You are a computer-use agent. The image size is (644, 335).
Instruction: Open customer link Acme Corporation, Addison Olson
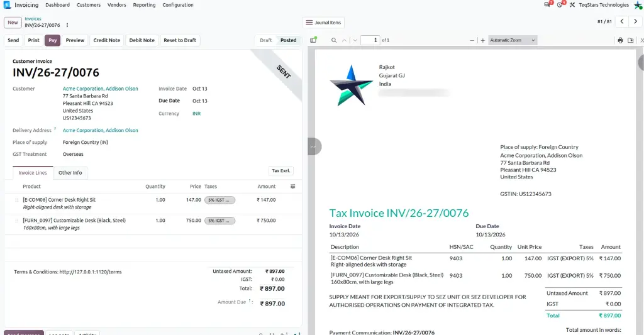pyautogui.click(x=100, y=89)
